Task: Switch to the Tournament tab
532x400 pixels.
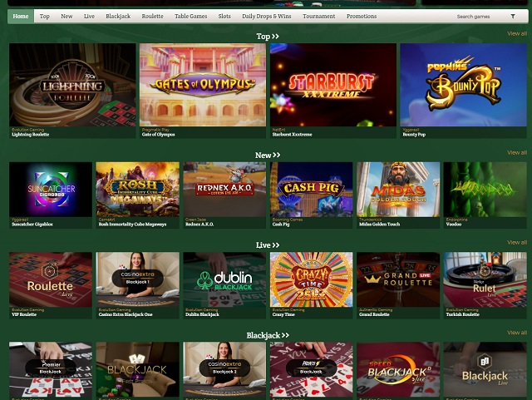Action: pyautogui.click(x=319, y=17)
